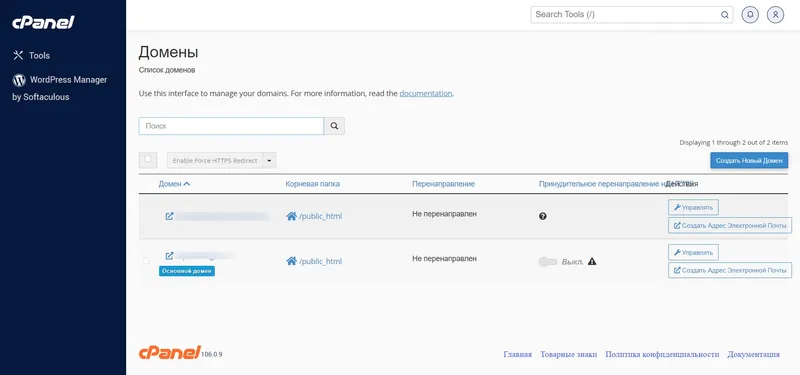Screen dimensions: 800x375
Task: Click the magnifier icon in Search Tools
Action: 724,15
